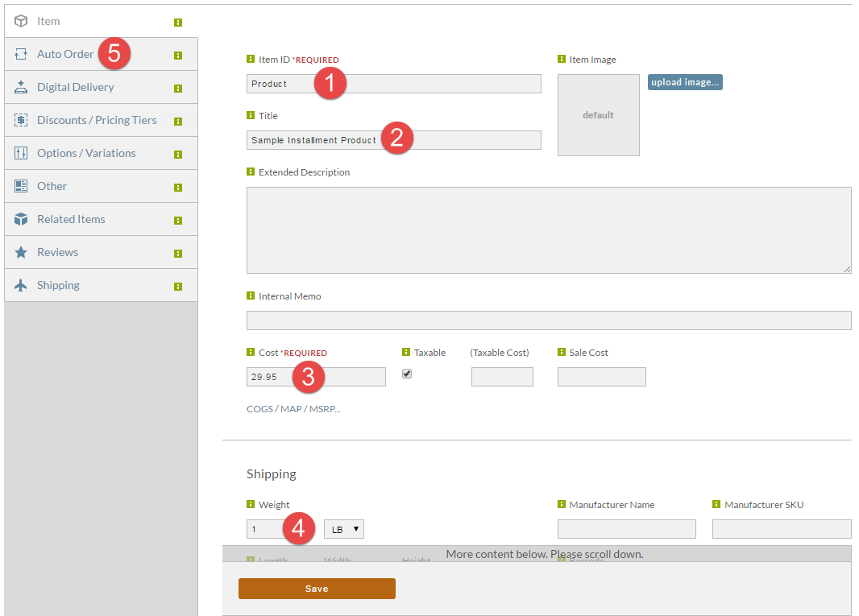Click help icon beside Cost label
859x616 pixels.
click(251, 352)
